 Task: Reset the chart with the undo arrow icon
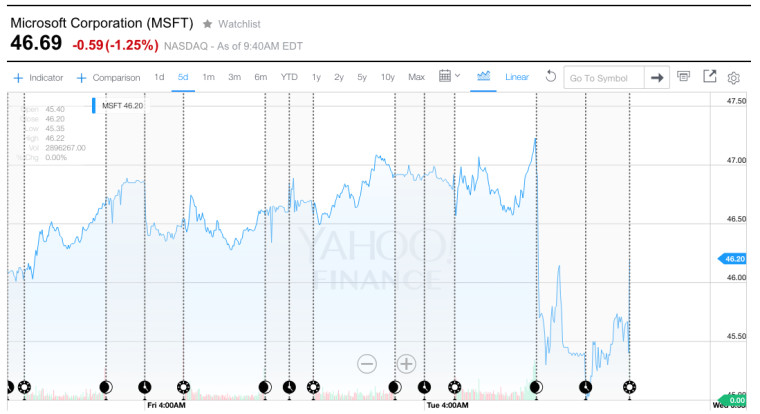[x=550, y=77]
